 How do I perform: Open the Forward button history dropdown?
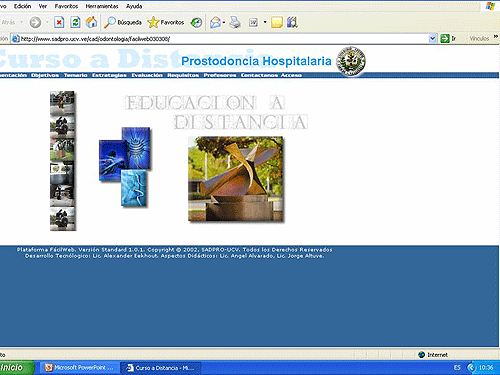(x=47, y=22)
